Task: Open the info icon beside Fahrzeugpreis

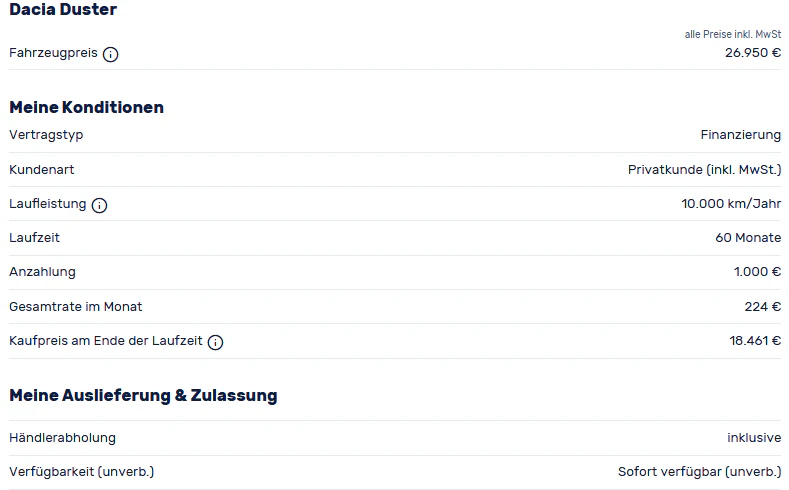Action: [x=110, y=54]
